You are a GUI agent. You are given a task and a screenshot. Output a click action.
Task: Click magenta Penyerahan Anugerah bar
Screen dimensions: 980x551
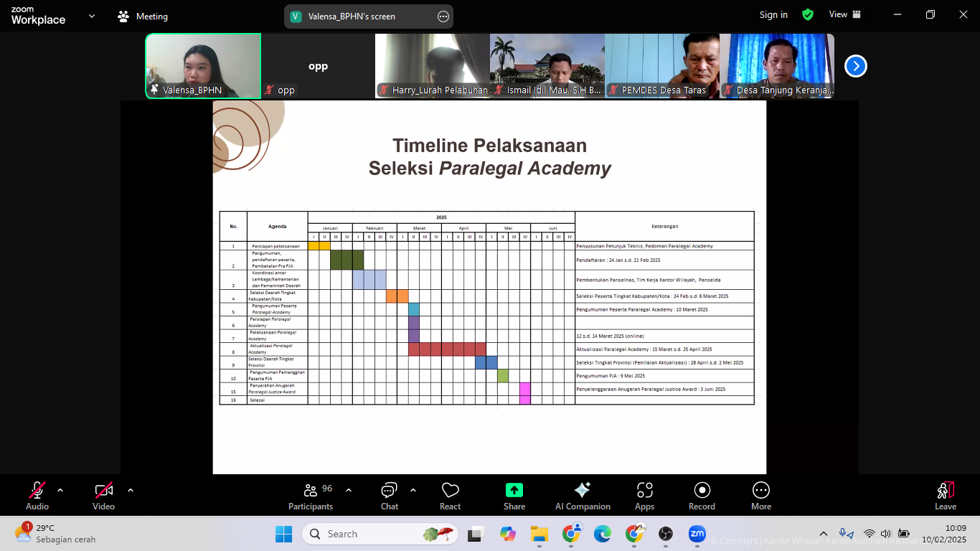coord(525,393)
